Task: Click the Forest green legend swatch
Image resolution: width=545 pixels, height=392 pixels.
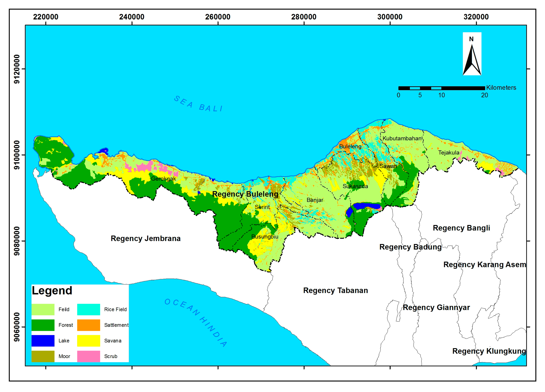Action: coord(43,325)
